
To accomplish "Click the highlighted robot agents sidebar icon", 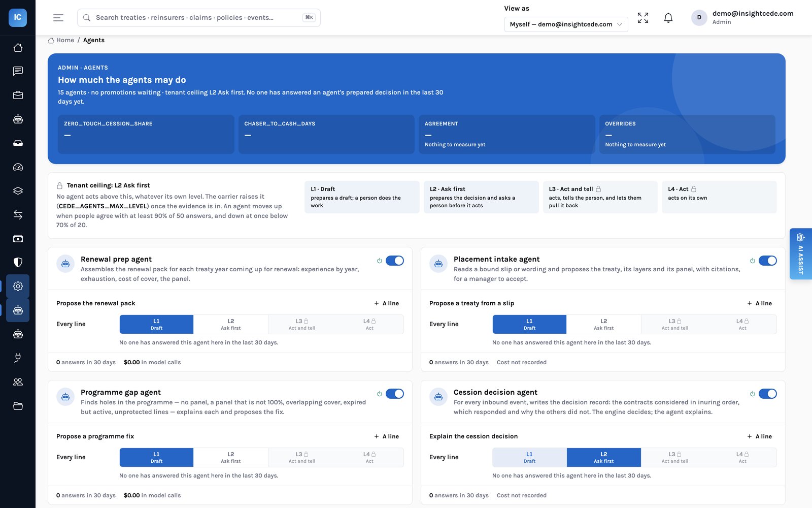I will 18,310.
